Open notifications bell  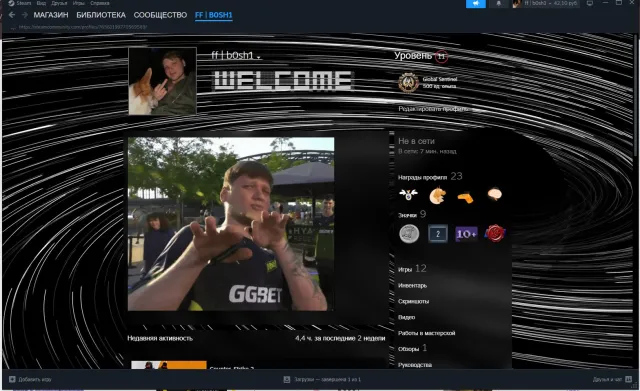click(x=498, y=4)
